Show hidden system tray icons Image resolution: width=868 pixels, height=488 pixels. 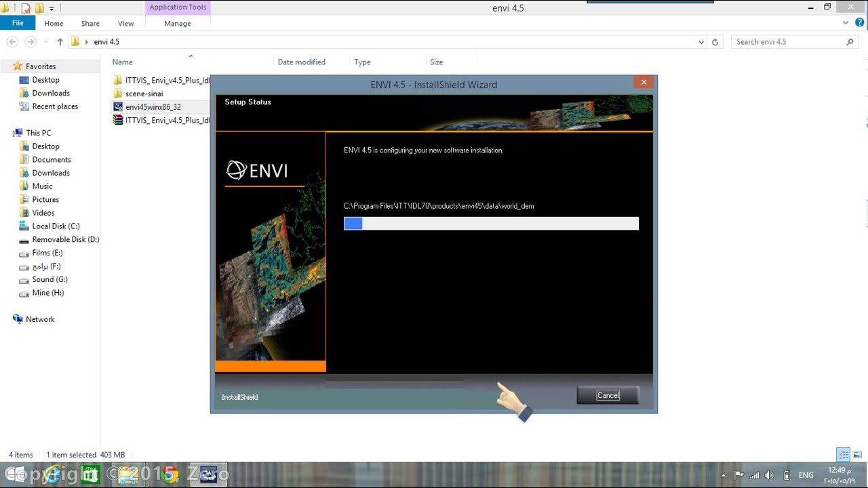723,476
